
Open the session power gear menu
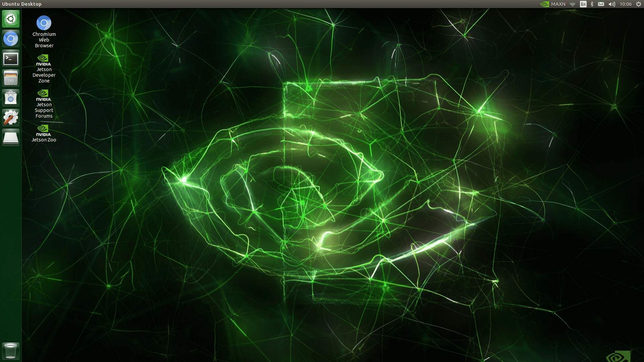[x=639, y=4]
